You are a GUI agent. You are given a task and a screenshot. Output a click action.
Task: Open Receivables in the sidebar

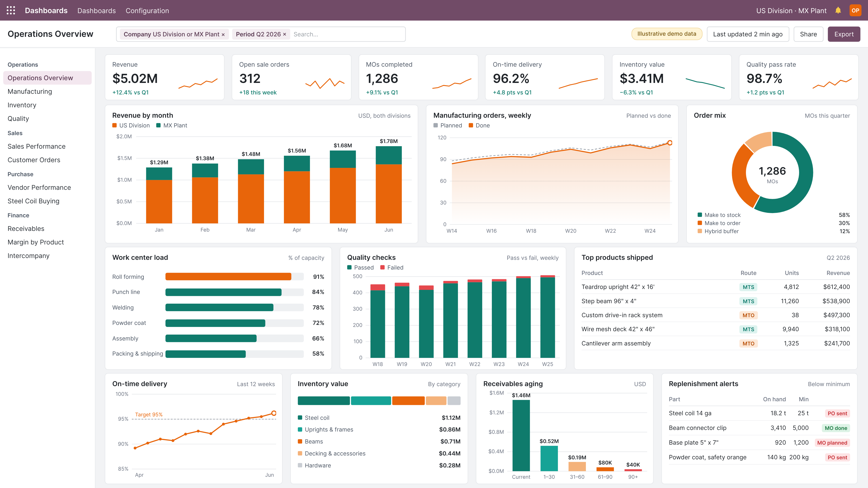click(47, 229)
